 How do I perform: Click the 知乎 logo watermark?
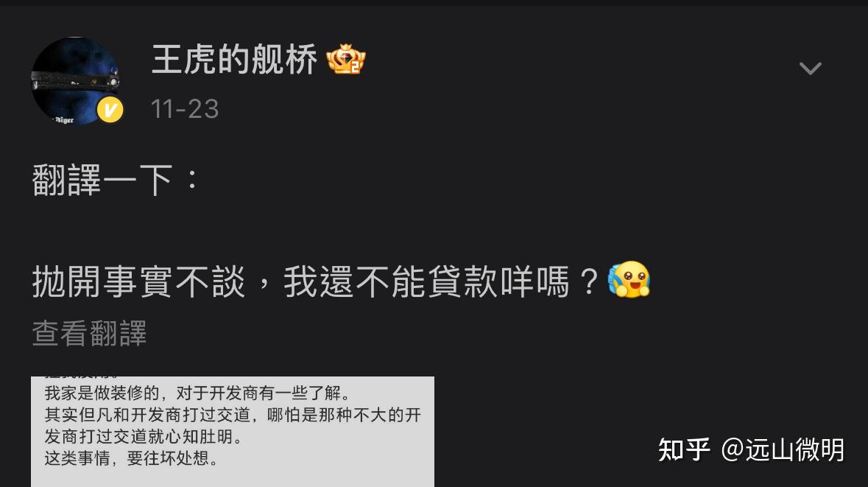point(684,449)
